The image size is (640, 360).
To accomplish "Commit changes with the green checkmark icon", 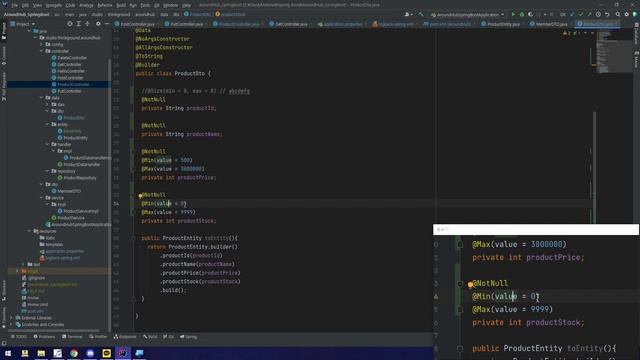I will click(x=581, y=14).
